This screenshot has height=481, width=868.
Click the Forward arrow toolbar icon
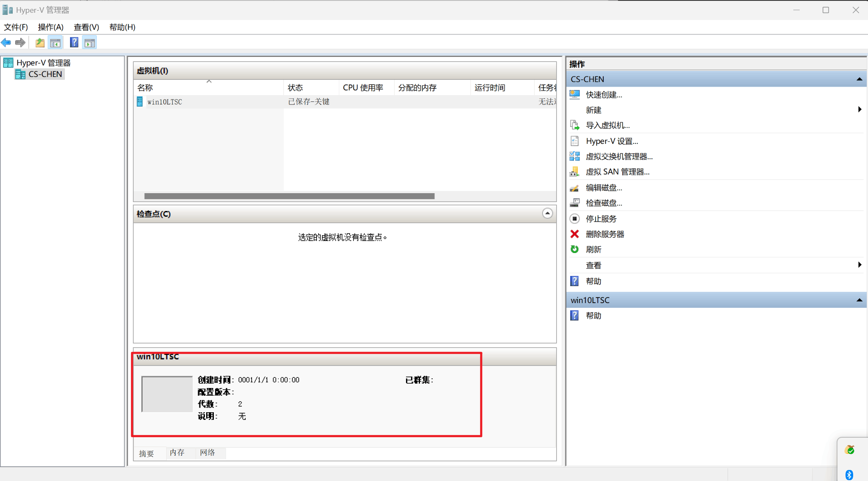point(20,42)
